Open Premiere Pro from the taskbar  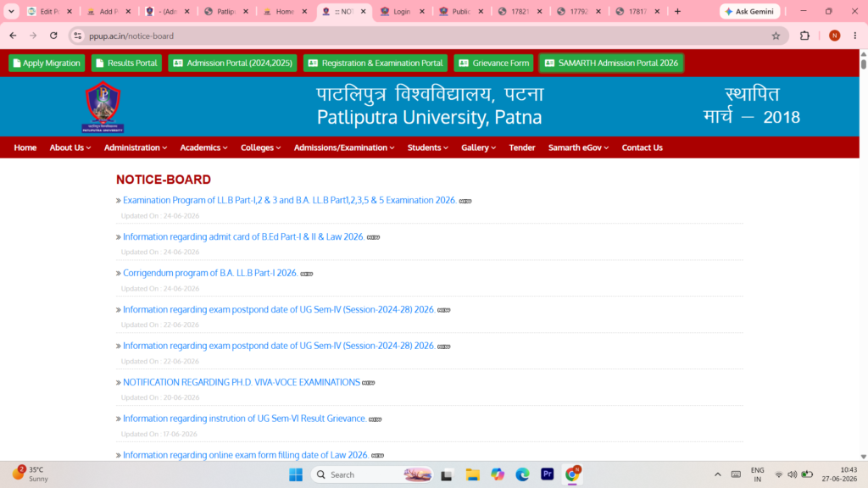coord(547,474)
